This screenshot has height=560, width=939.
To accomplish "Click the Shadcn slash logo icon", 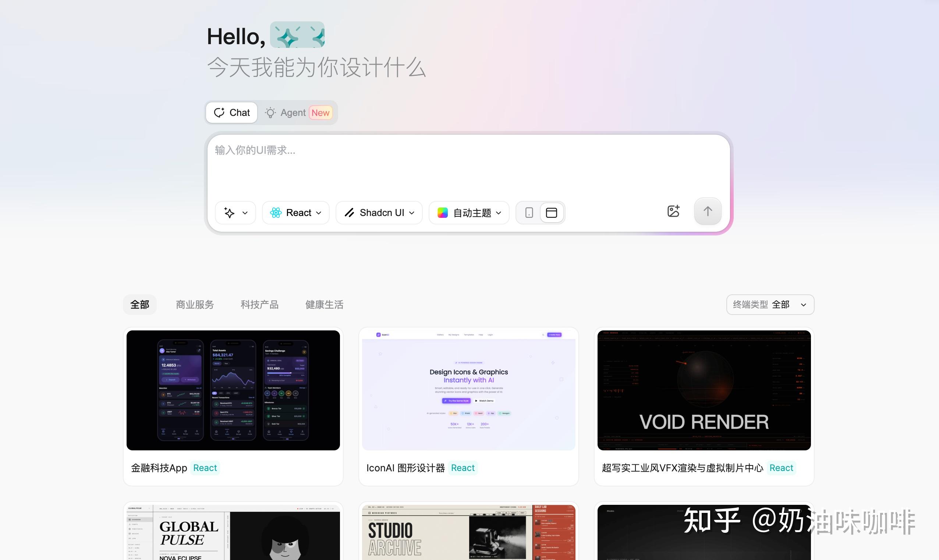I will [x=349, y=212].
